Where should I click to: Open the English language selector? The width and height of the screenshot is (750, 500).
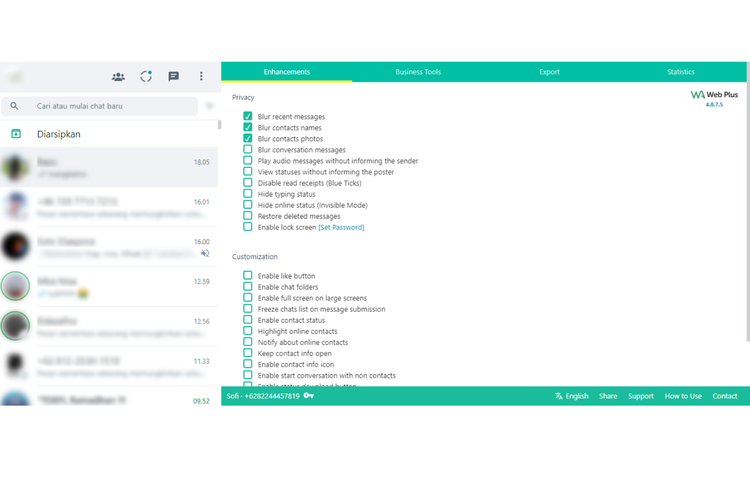click(571, 396)
